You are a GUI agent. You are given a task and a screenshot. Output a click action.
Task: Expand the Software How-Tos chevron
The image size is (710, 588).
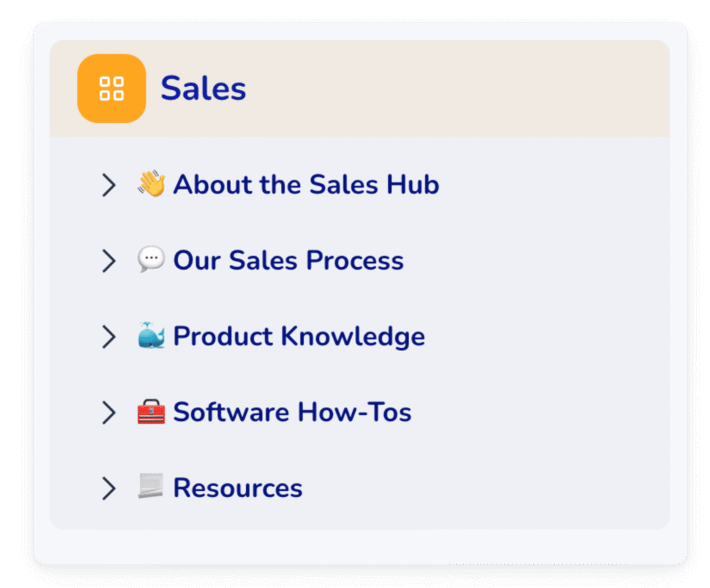pos(109,413)
